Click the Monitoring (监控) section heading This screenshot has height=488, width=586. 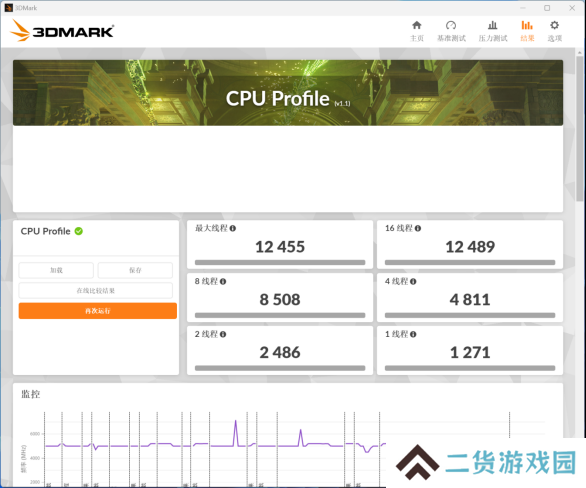point(30,394)
